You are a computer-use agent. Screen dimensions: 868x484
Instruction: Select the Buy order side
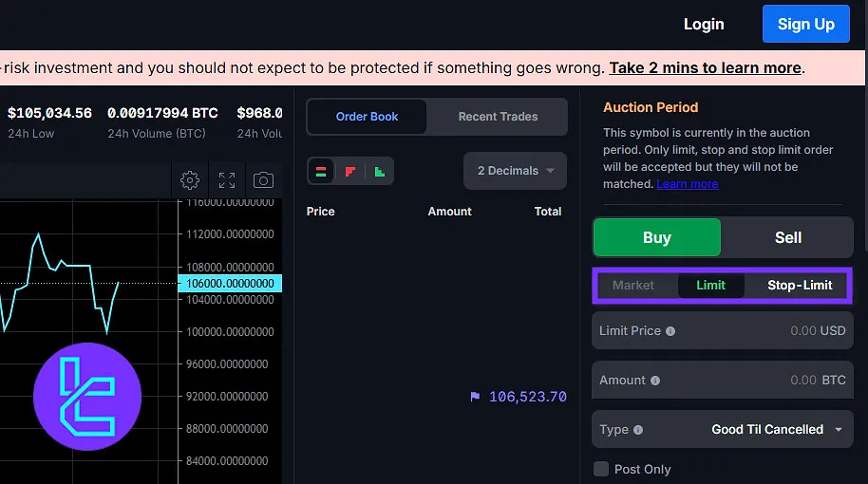pyautogui.click(x=657, y=238)
